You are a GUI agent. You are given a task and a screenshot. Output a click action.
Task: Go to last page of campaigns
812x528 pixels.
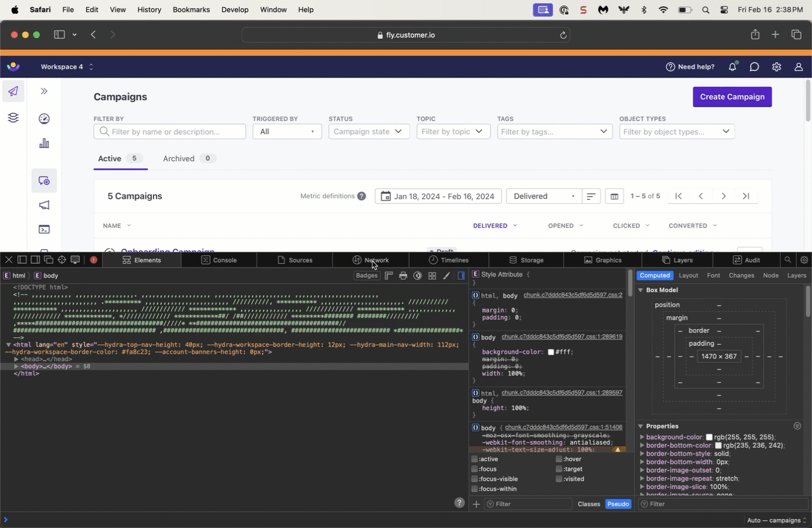coord(746,196)
